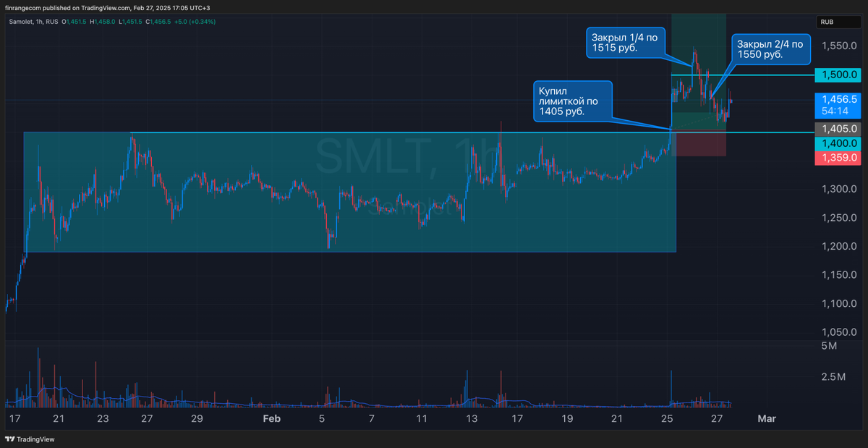868x448 pixels.
Task: Click the 23 date label on time axis
Action: pyautogui.click(x=103, y=418)
